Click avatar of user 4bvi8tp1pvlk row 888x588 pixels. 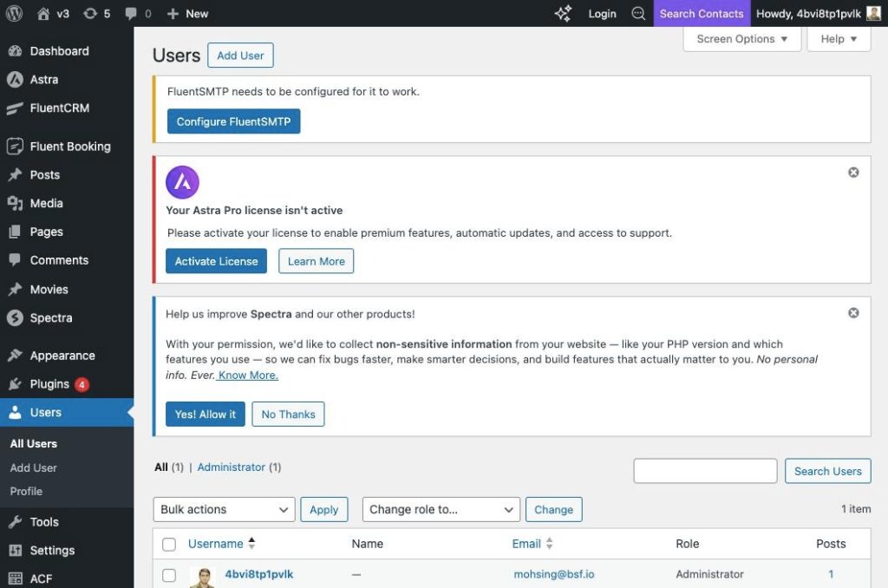point(203,578)
